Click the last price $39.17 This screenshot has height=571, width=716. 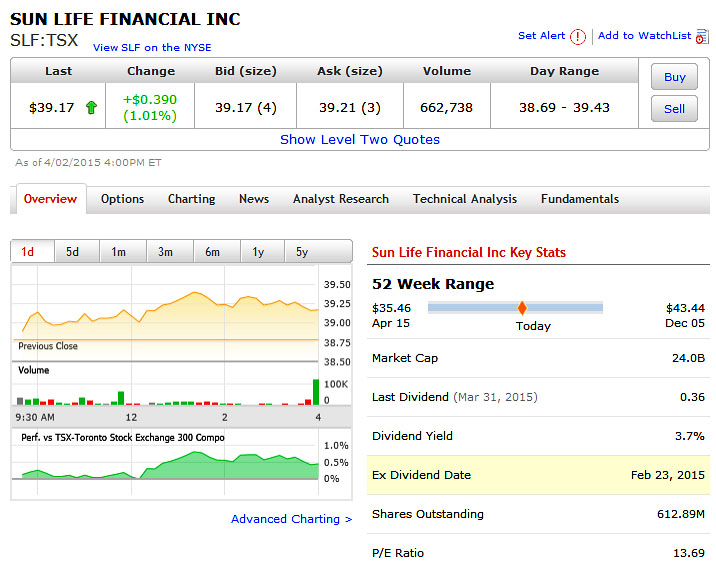point(51,108)
